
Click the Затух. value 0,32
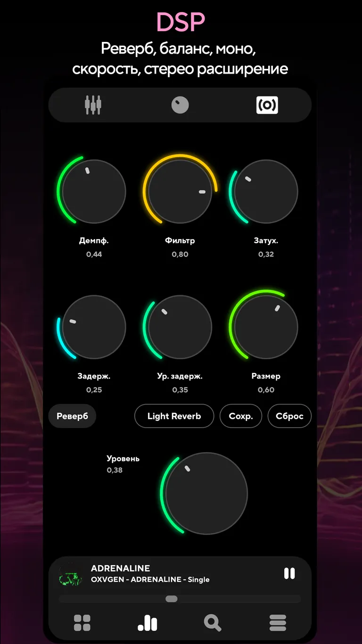(266, 254)
